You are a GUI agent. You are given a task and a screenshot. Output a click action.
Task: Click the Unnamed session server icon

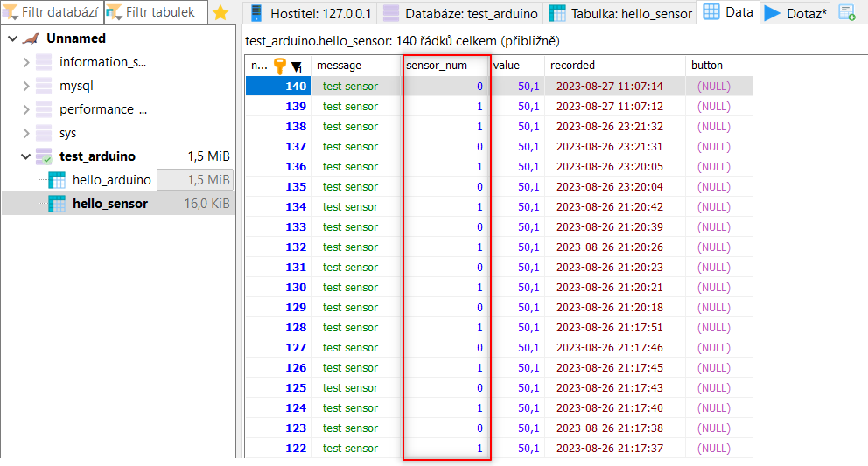click(31, 38)
